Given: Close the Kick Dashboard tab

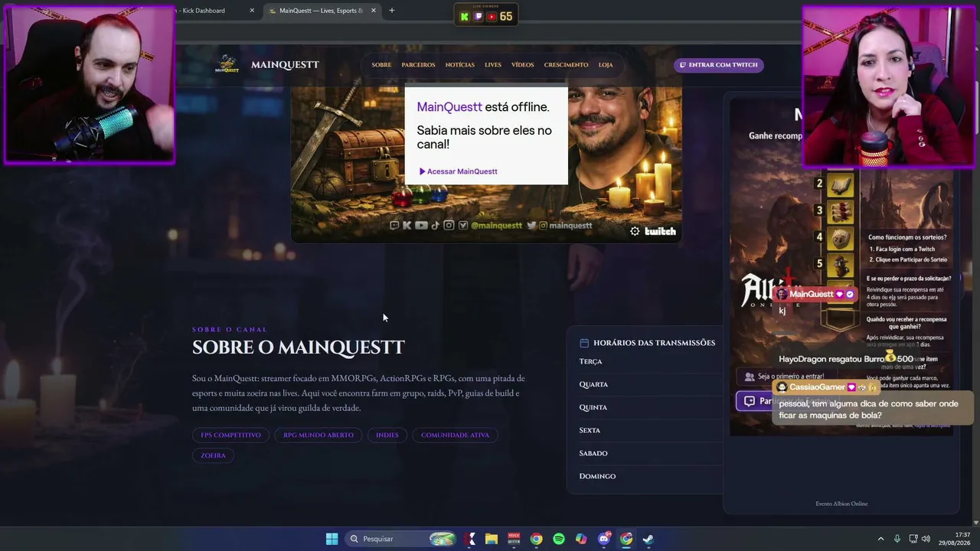Looking at the screenshot, I should (x=252, y=11).
